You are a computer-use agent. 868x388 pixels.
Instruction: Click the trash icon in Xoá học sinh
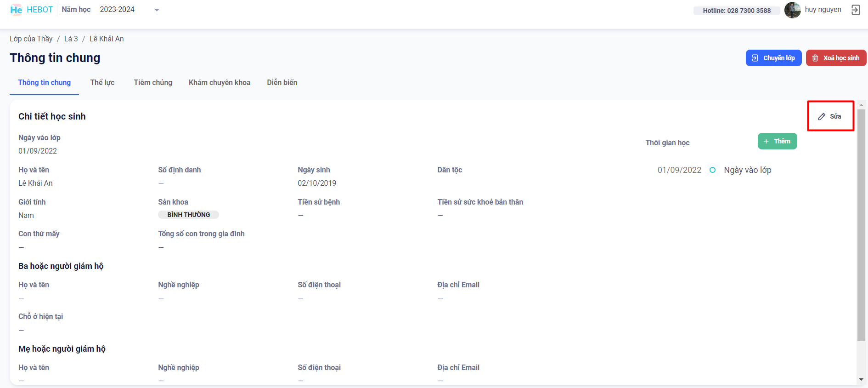point(815,58)
